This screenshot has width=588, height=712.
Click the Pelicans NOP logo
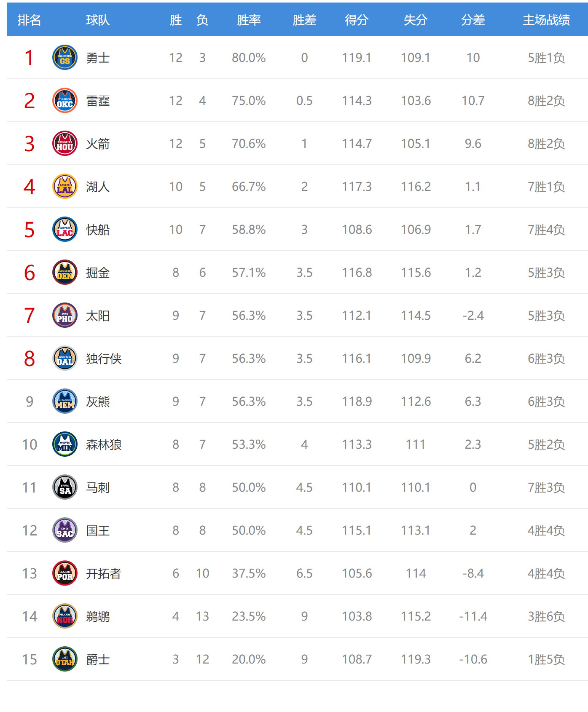[65, 616]
